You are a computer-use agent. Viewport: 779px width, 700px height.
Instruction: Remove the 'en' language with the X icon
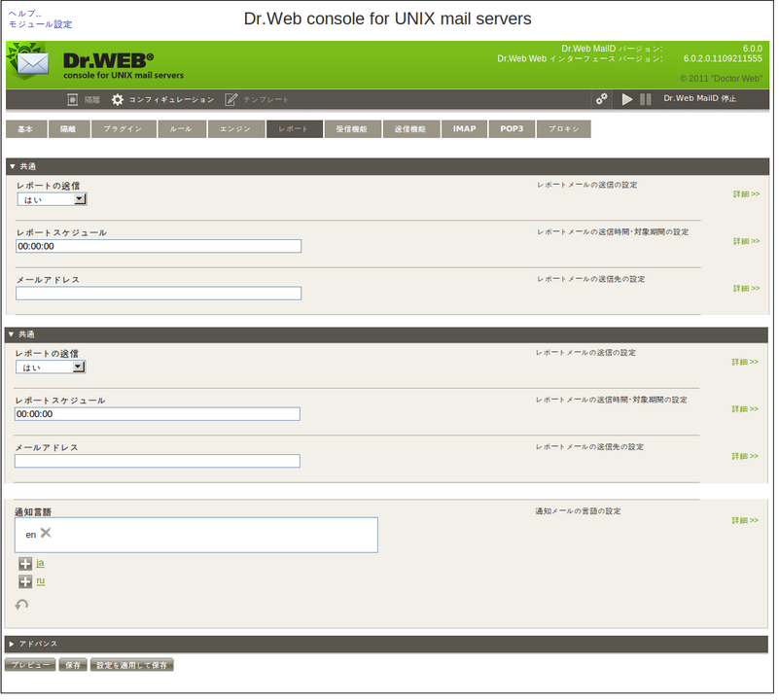click(x=46, y=535)
